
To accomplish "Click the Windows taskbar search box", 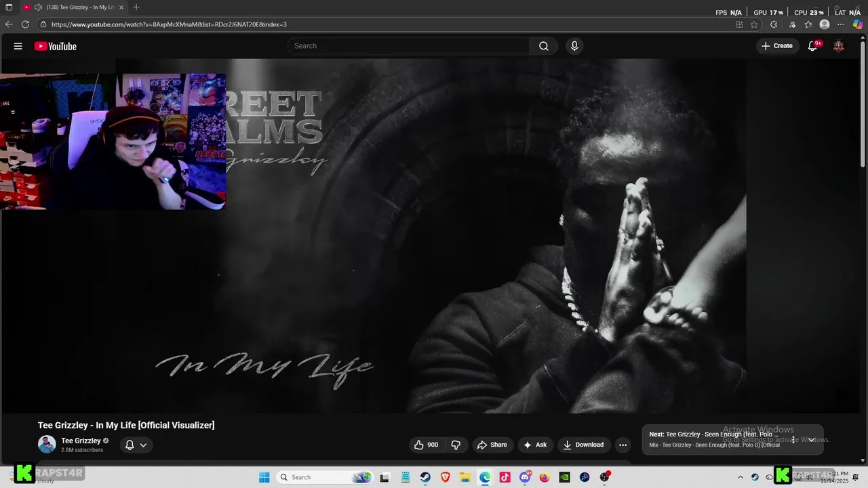I will [x=325, y=477].
